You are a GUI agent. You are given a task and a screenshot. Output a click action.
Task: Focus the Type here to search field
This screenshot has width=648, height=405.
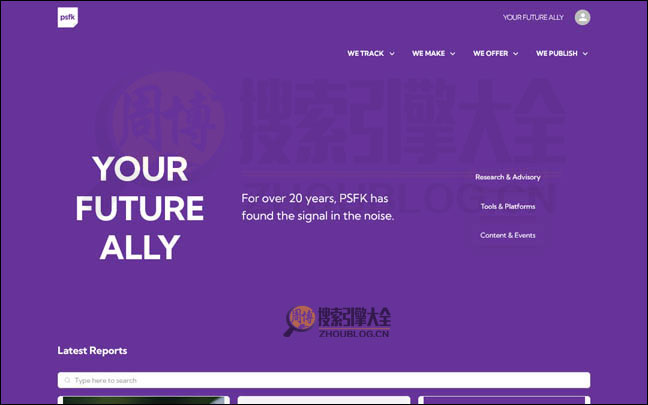pyautogui.click(x=324, y=380)
